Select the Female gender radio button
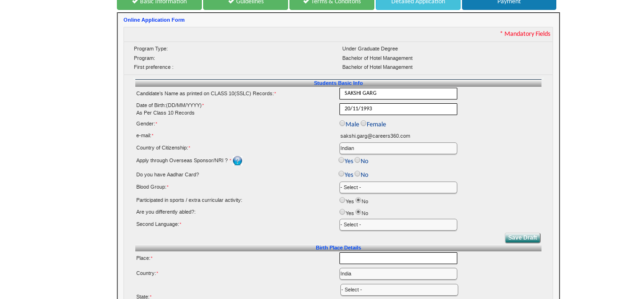This screenshot has width=644, height=299. pyautogui.click(x=363, y=123)
